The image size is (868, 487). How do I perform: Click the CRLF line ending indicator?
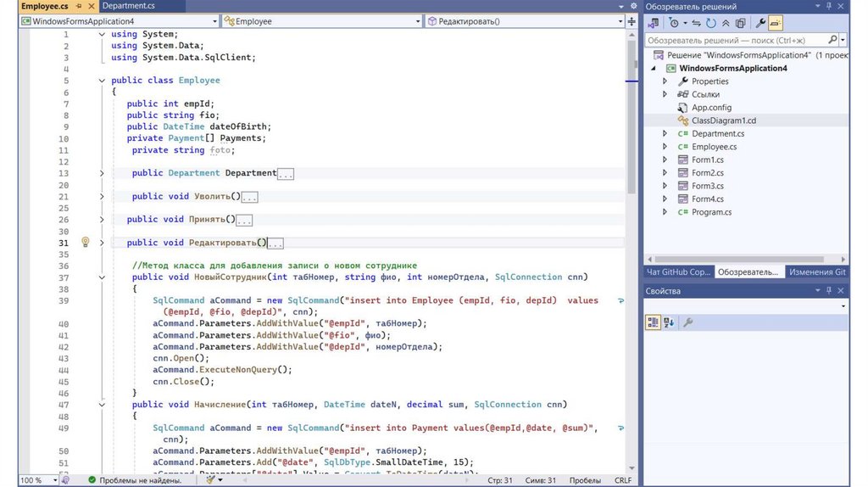pos(622,480)
